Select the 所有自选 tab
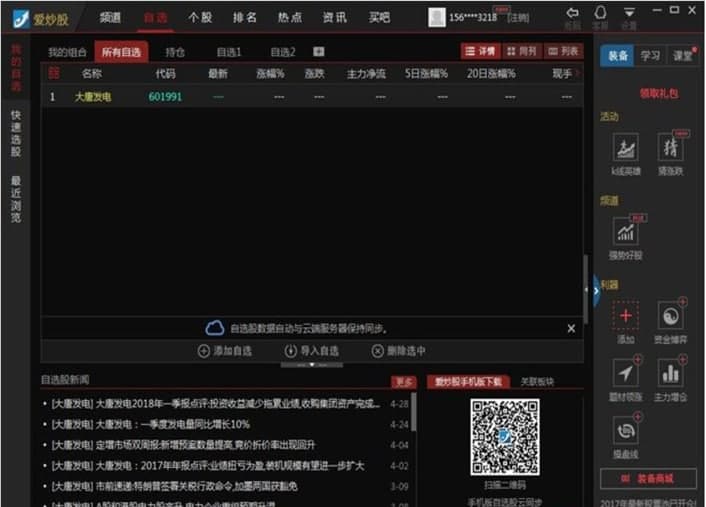The height and width of the screenshot is (507, 706). click(x=121, y=52)
